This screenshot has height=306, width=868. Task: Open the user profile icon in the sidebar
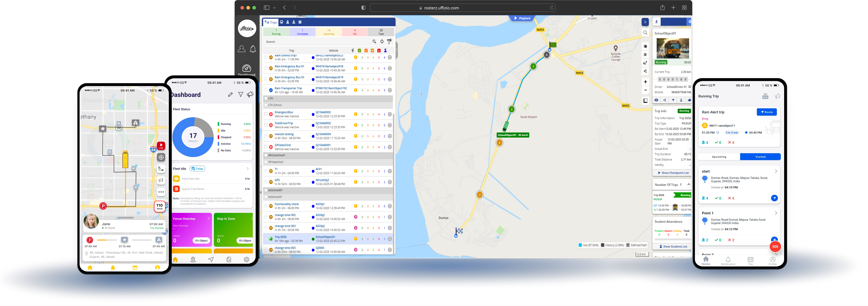[x=242, y=49]
